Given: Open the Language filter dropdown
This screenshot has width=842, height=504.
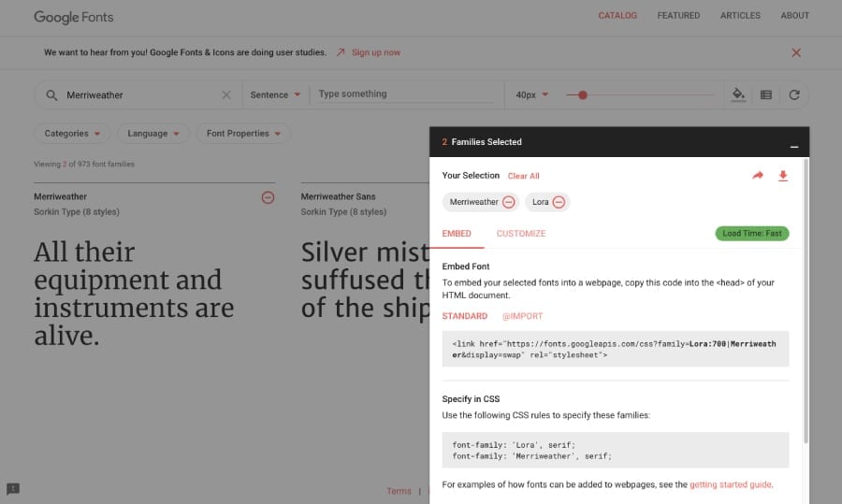Looking at the screenshot, I should click(152, 134).
